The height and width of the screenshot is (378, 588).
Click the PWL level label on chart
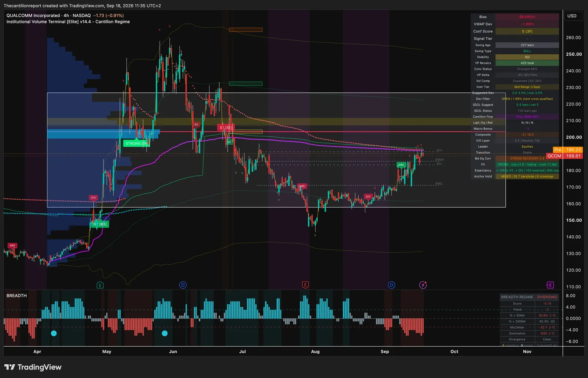(439, 184)
